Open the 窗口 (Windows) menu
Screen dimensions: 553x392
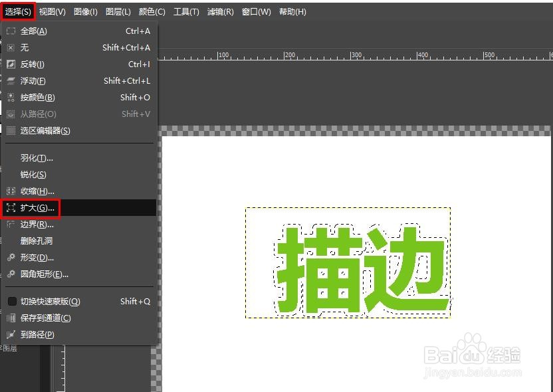click(256, 11)
